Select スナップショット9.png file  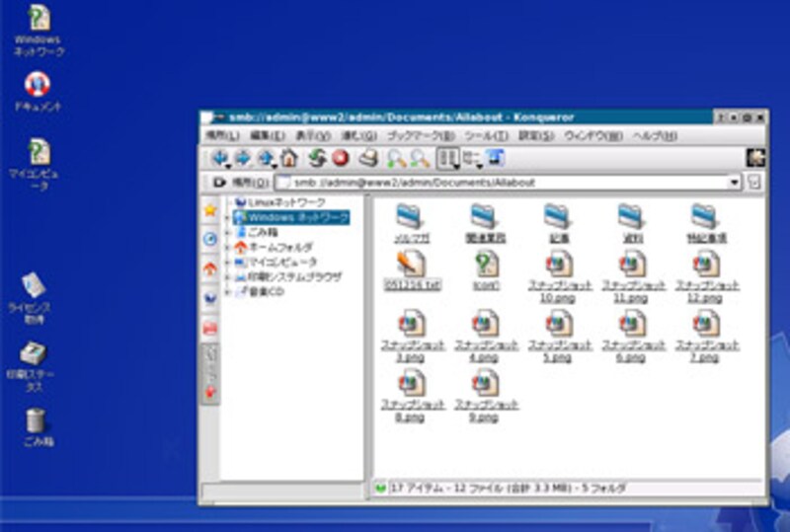pyautogui.click(x=486, y=396)
